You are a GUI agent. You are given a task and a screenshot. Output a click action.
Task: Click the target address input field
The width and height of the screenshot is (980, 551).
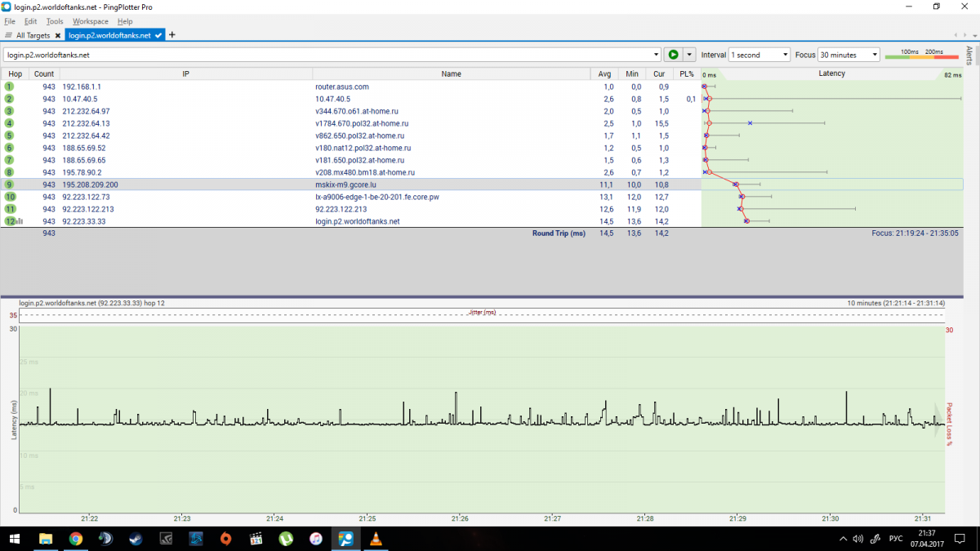point(327,55)
